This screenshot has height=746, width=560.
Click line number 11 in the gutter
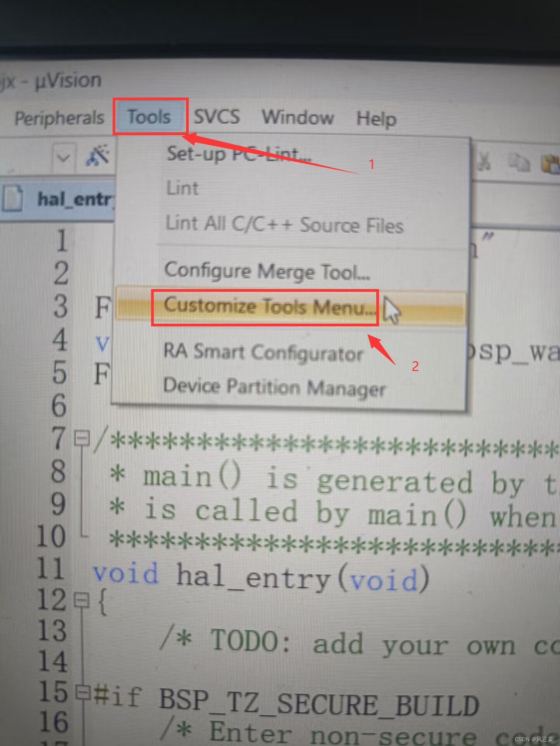pyautogui.click(x=50, y=569)
